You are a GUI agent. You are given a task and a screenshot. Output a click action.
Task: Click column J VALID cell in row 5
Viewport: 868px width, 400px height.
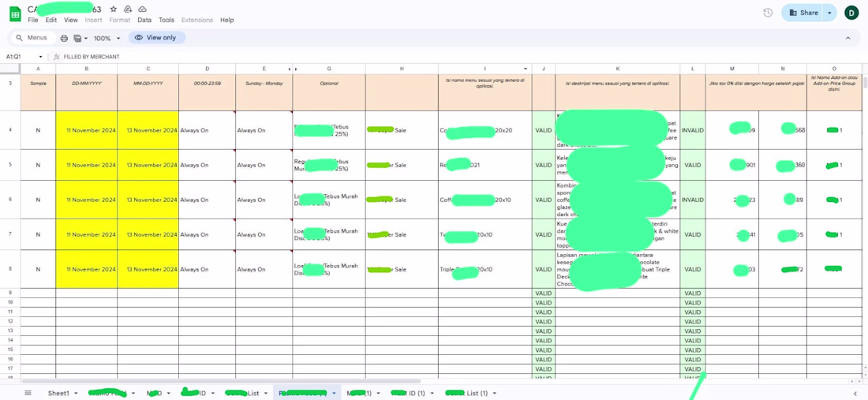[544, 165]
